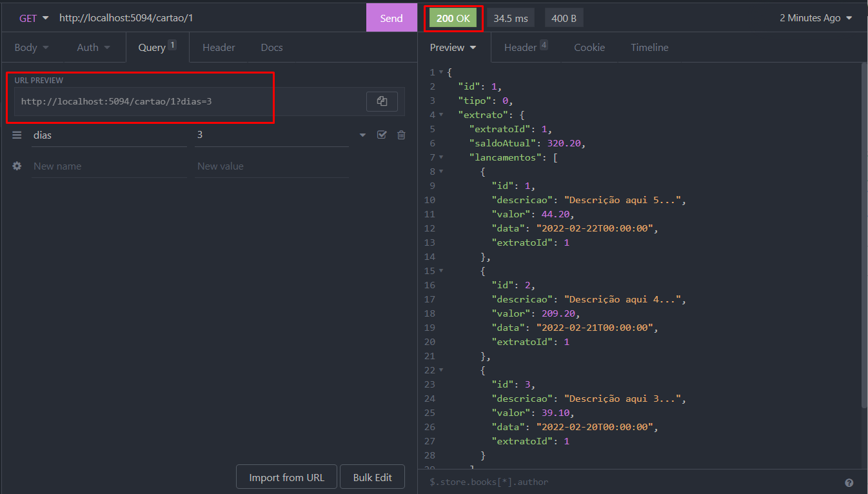Image resolution: width=868 pixels, height=494 pixels.
Task: Open the Auth type dropdown
Action: pos(94,47)
